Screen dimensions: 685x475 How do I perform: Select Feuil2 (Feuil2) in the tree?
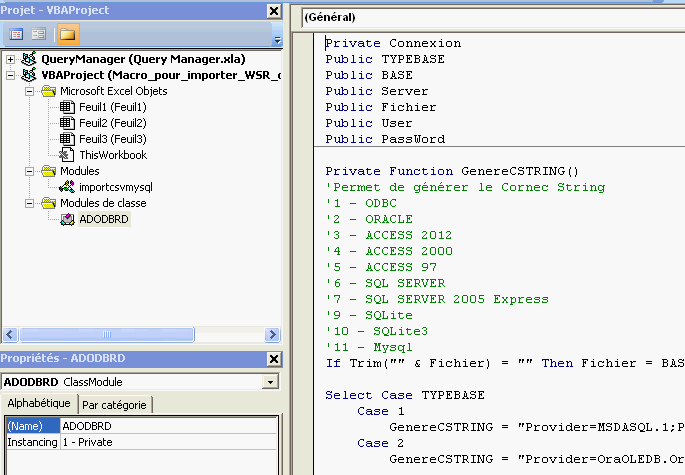click(x=113, y=123)
